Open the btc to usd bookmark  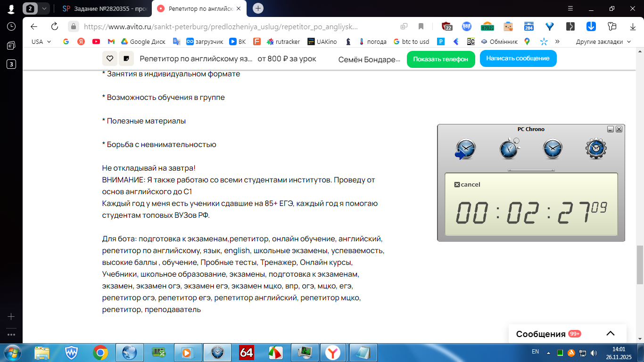pos(411,41)
